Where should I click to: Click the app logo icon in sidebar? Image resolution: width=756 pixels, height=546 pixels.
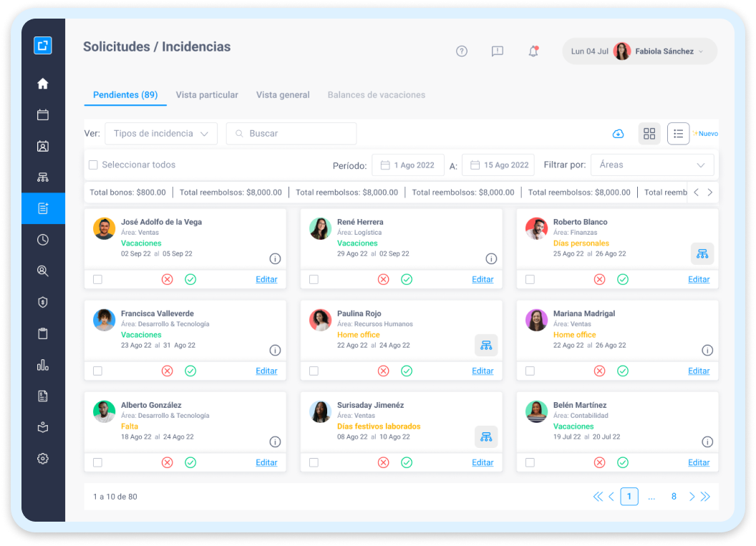point(43,46)
